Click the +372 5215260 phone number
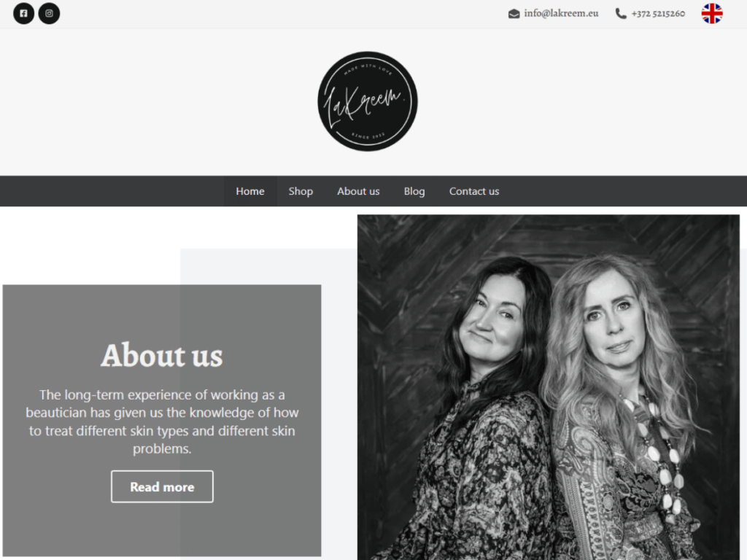This screenshot has height=560, width=747. [x=659, y=14]
